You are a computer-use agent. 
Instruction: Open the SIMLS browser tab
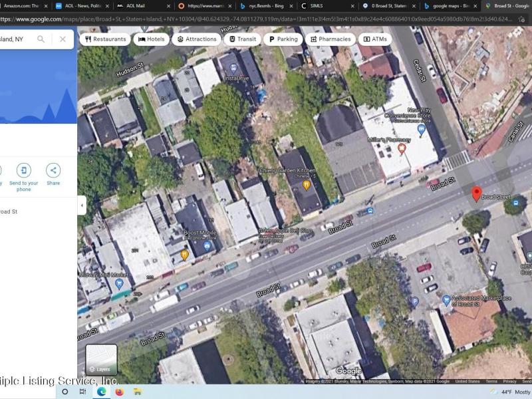pos(317,6)
